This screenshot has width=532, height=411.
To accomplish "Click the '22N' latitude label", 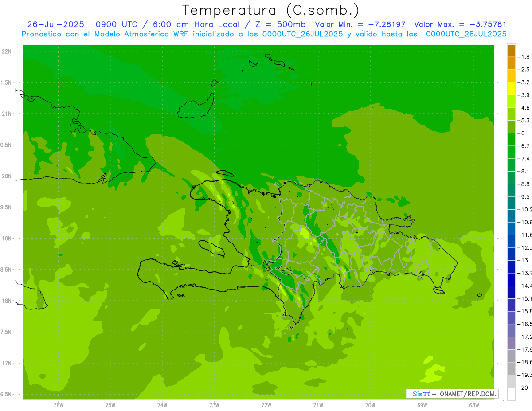I will coord(7,51).
